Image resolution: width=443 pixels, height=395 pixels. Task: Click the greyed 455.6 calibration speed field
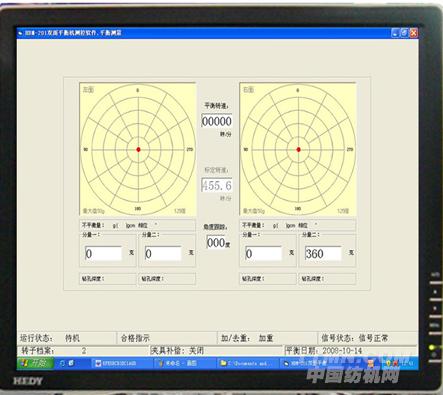217,185
